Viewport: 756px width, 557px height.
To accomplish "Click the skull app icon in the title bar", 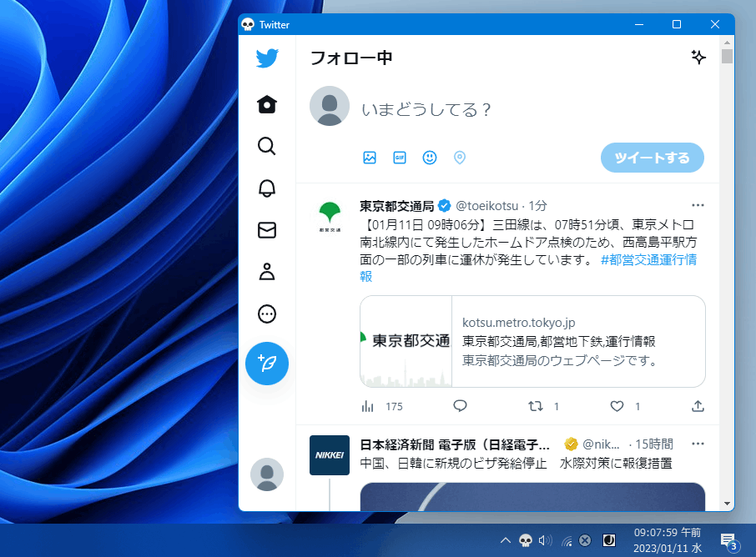I will 248,24.
